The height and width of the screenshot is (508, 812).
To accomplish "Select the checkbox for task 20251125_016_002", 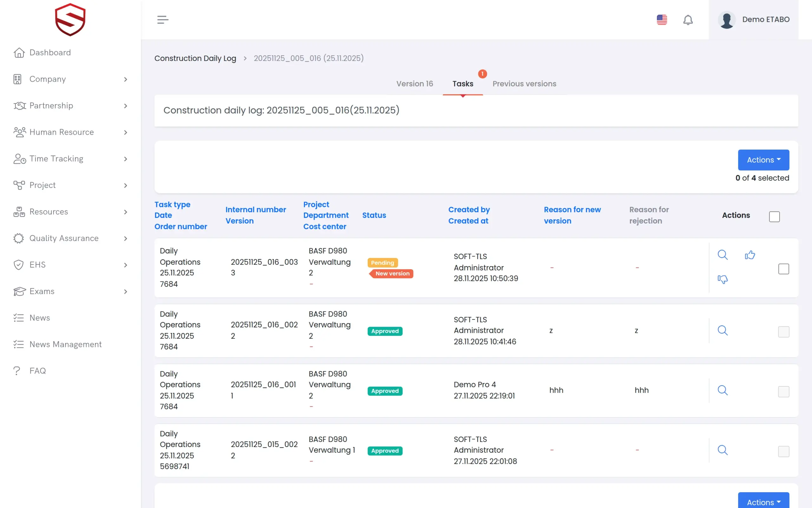I will pyautogui.click(x=783, y=331).
